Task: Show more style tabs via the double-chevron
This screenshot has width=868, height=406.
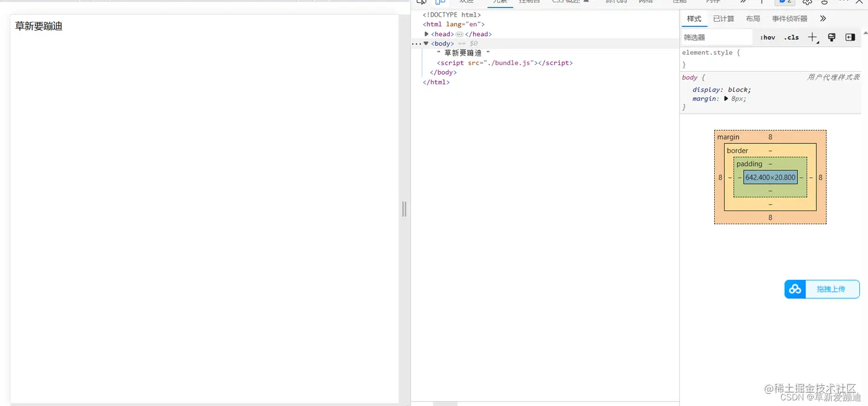Action: click(823, 19)
